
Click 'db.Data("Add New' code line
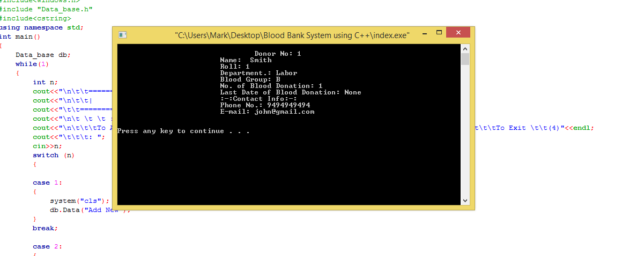click(x=84, y=210)
